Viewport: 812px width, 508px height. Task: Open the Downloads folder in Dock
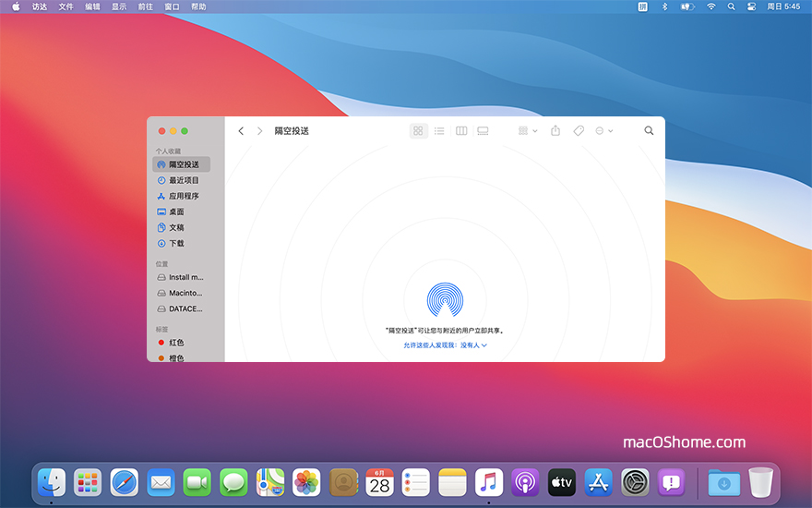724,482
